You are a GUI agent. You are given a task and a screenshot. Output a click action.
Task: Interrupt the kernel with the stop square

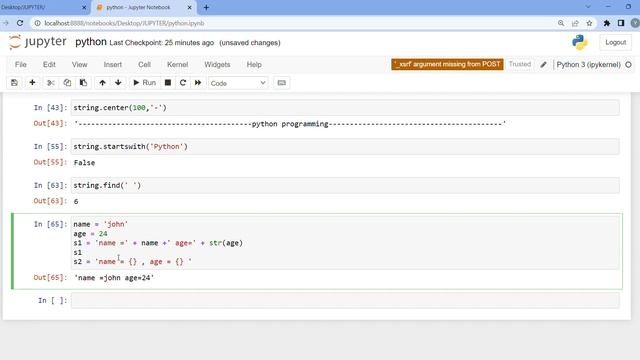point(168,83)
